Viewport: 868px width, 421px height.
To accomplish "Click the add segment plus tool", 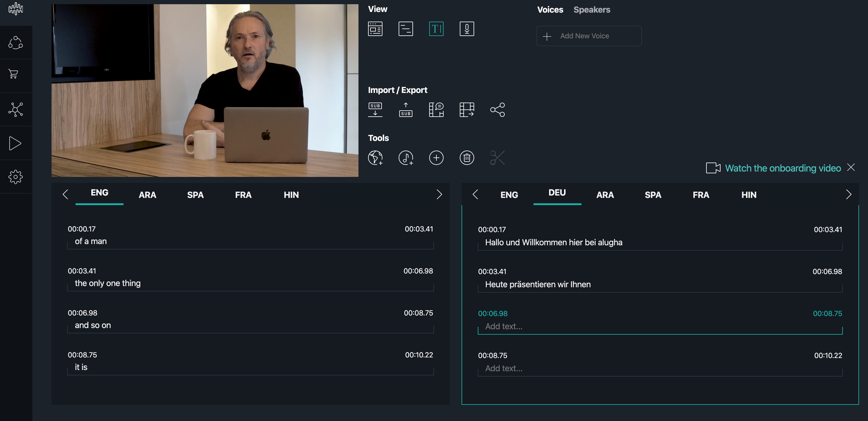I will 436,158.
